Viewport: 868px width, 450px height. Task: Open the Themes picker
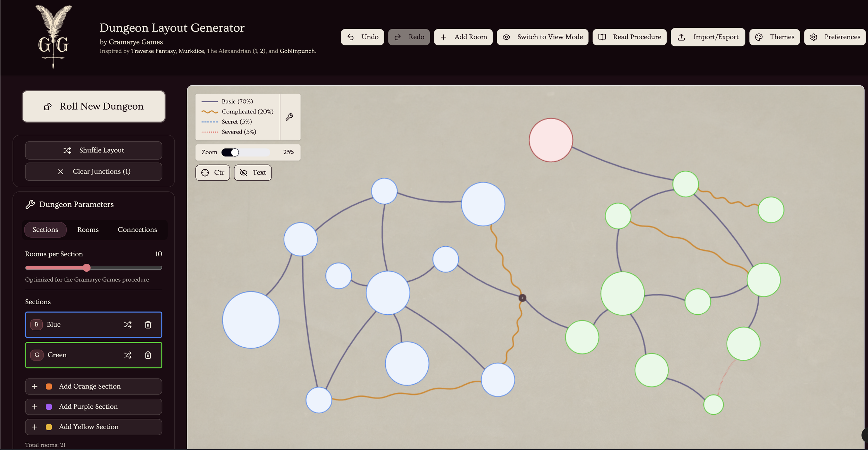click(775, 37)
